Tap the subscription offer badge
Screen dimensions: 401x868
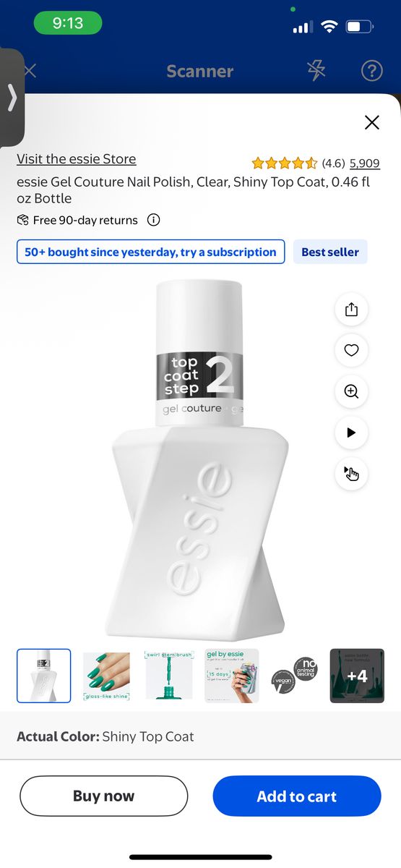click(150, 252)
